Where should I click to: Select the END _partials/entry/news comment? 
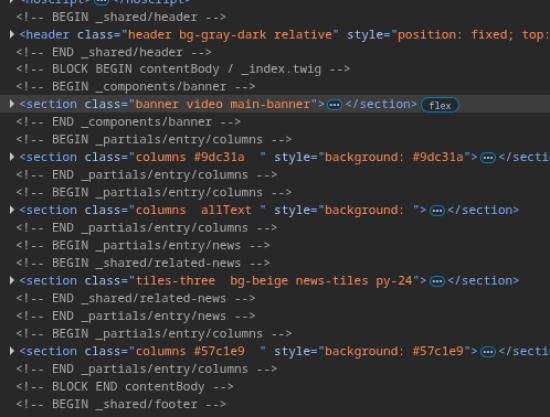pyautogui.click(x=135, y=316)
